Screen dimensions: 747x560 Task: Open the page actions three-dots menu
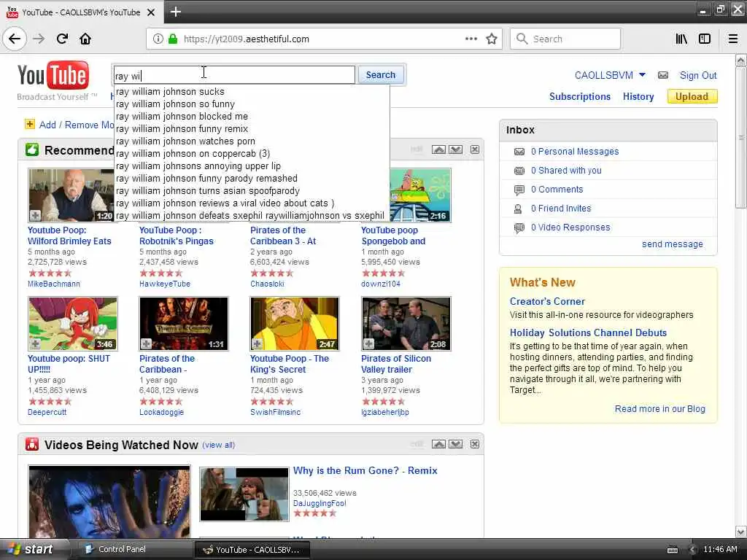click(471, 39)
